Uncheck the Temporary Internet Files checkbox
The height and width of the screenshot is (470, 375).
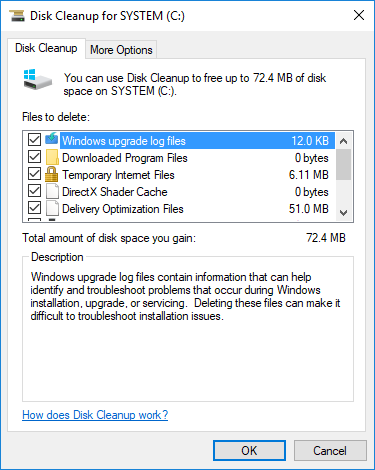click(34, 174)
